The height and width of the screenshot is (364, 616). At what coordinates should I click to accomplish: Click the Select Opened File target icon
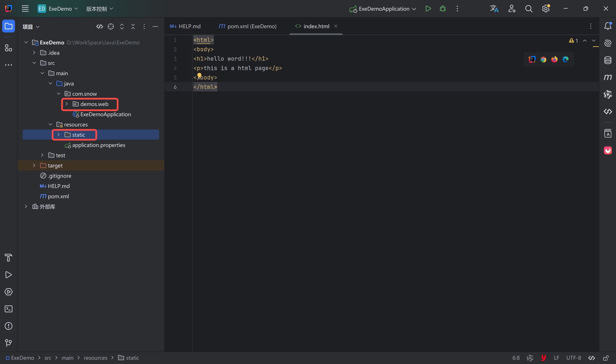click(x=111, y=26)
